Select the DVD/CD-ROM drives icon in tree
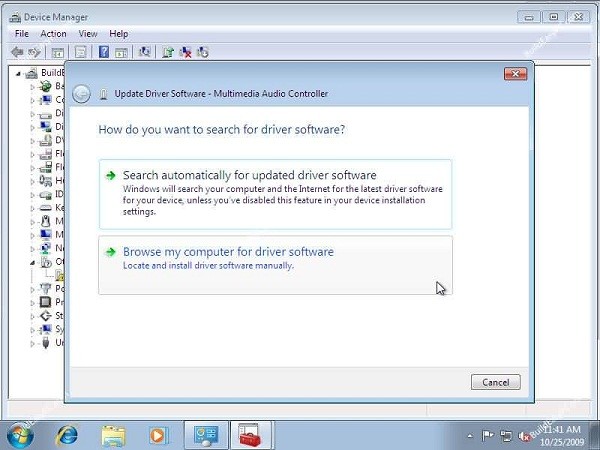 (x=46, y=140)
